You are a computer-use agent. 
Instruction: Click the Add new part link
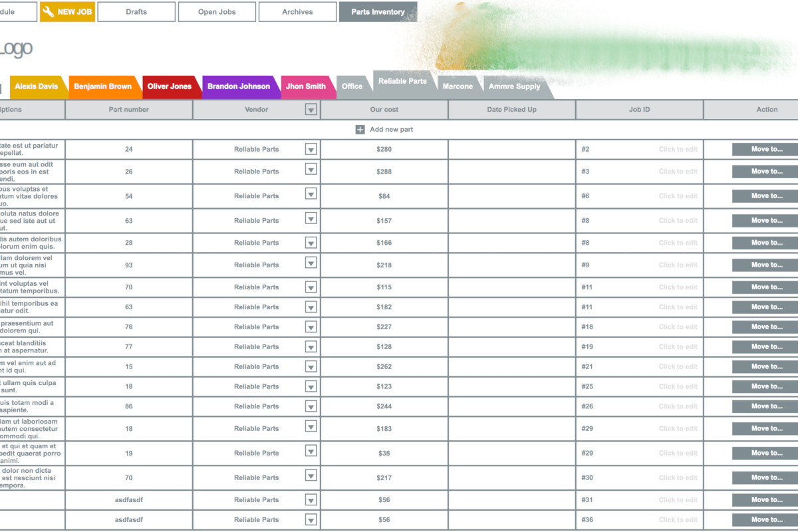[x=391, y=130]
